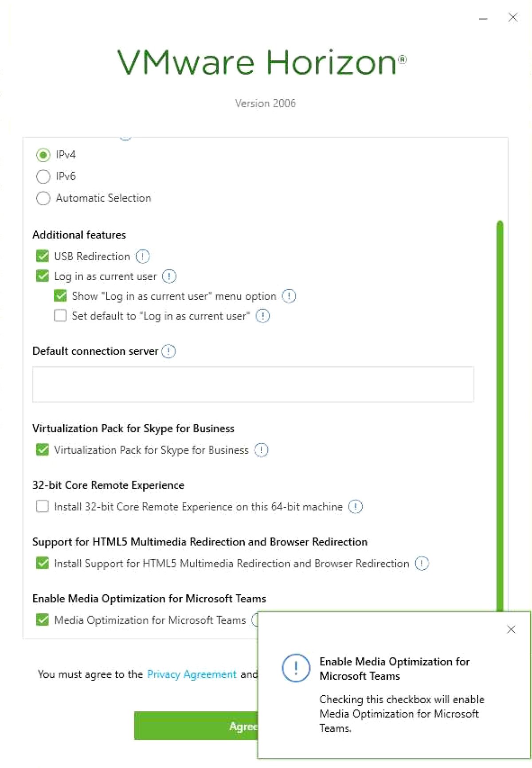
Task: Select the IPv4 radio button
Action: point(43,155)
